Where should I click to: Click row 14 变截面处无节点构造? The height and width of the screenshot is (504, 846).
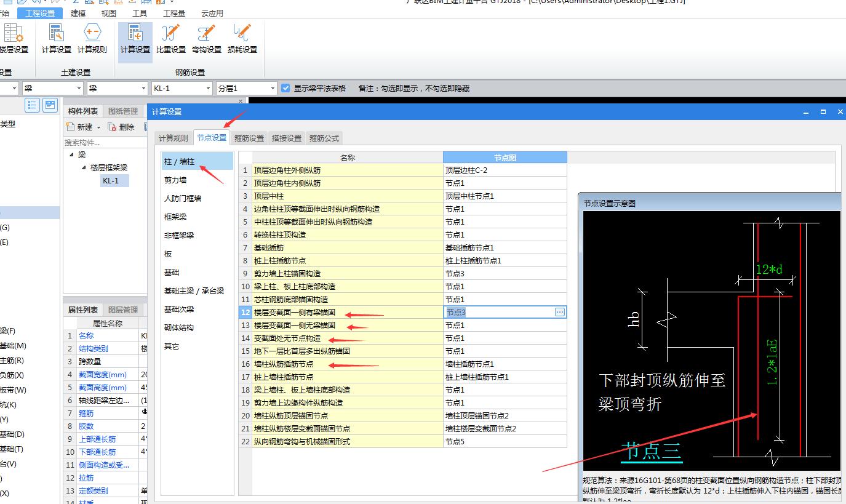[x=348, y=338]
